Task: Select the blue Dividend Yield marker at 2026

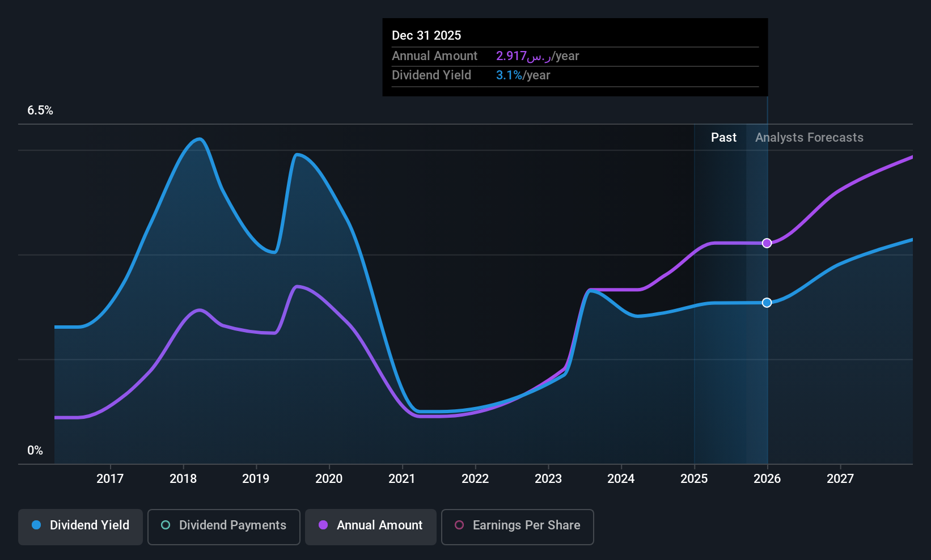Action: coord(767,303)
